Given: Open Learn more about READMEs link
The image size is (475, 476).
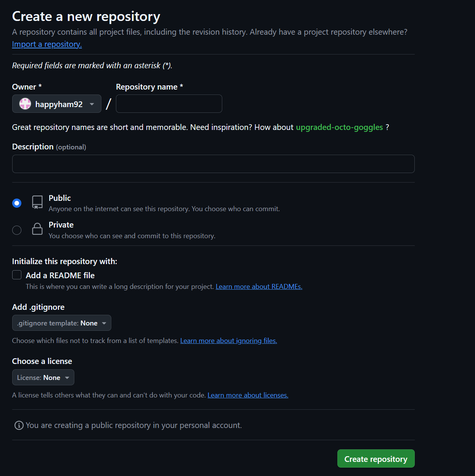Looking at the screenshot, I should [x=259, y=287].
